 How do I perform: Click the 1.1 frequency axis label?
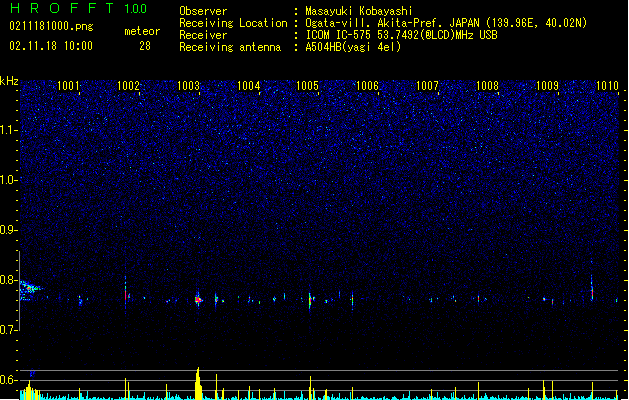click(9, 130)
